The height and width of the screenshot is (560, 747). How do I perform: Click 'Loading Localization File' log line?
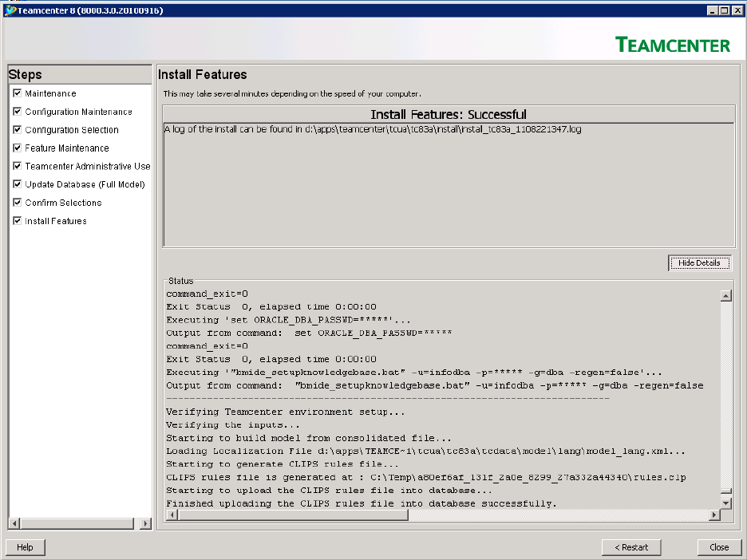(x=425, y=451)
